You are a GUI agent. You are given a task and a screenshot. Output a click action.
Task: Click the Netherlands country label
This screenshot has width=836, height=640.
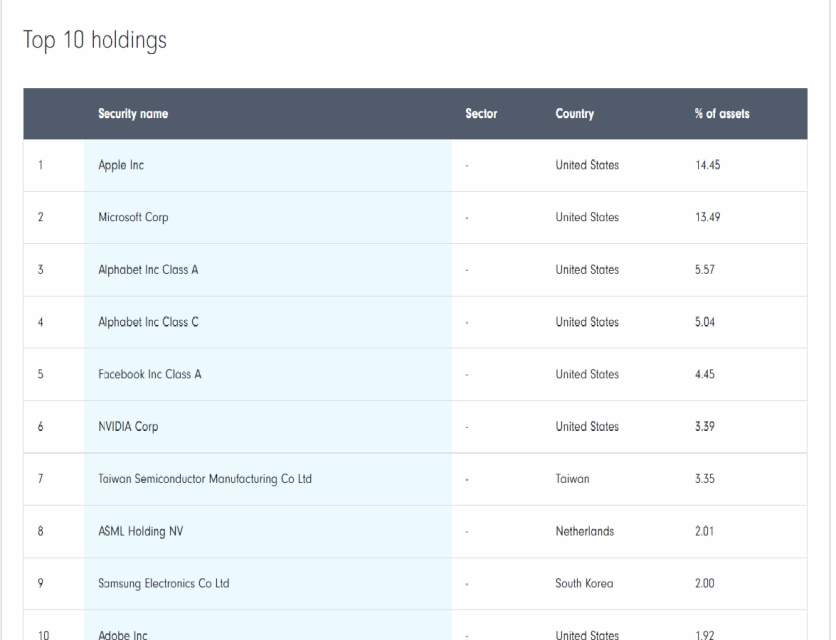pyautogui.click(x=585, y=531)
